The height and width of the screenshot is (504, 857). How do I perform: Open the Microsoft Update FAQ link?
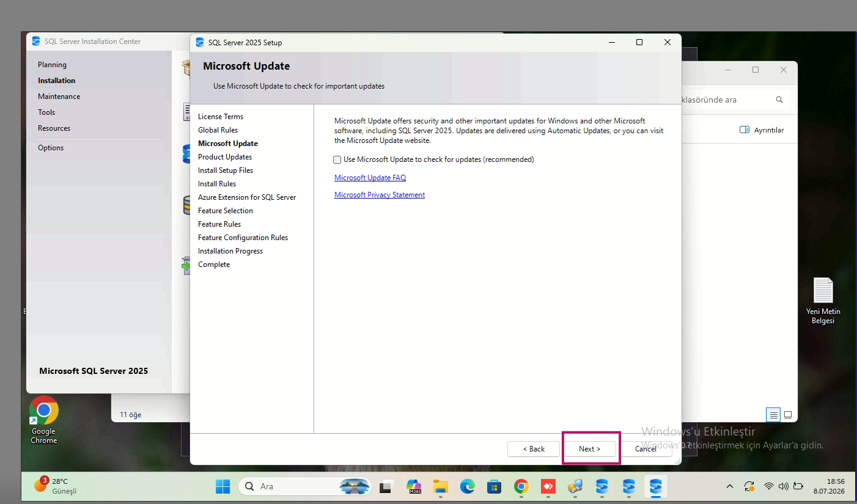click(370, 178)
